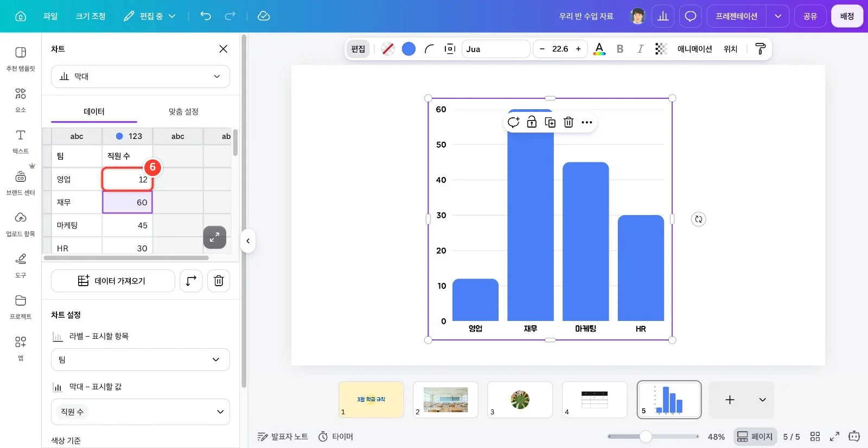This screenshot has width=868, height=448.
Task: Open the spacing settings icon
Action: click(450, 49)
